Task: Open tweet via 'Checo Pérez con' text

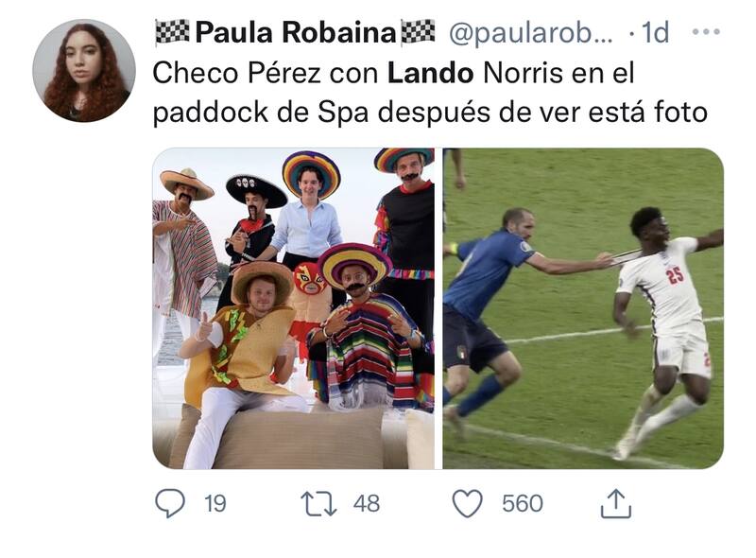Action: [267, 74]
